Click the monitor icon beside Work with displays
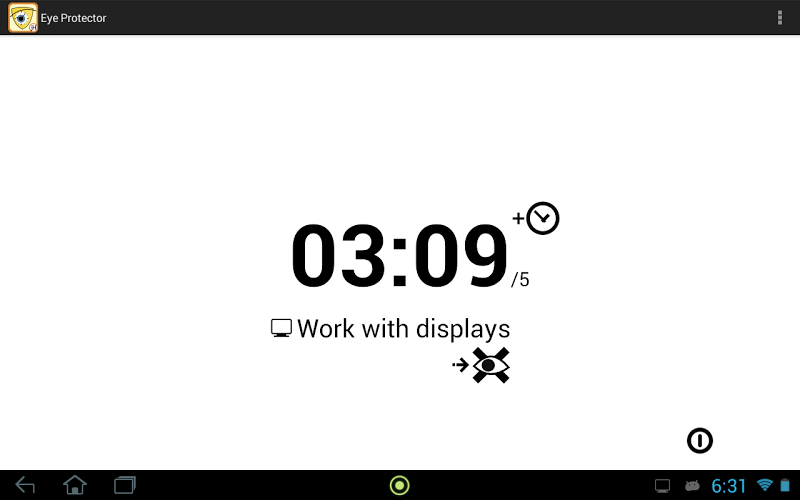 coord(281,328)
